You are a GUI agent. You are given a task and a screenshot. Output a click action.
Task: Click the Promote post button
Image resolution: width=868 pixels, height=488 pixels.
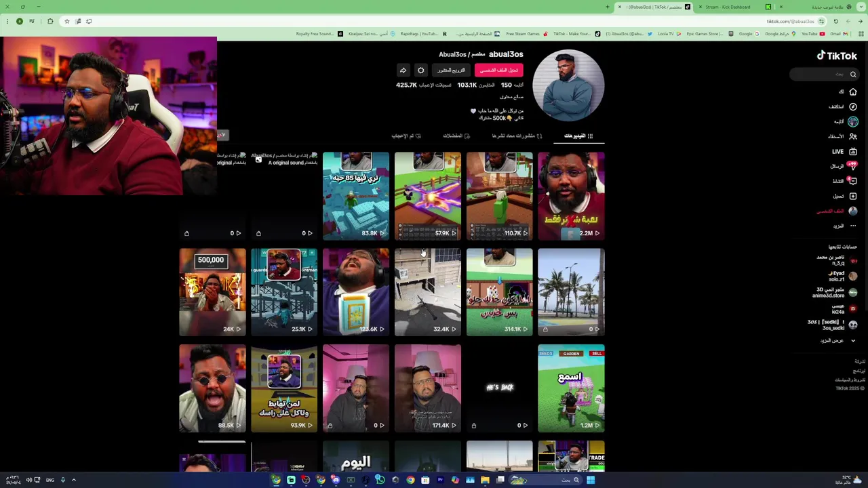(451, 70)
